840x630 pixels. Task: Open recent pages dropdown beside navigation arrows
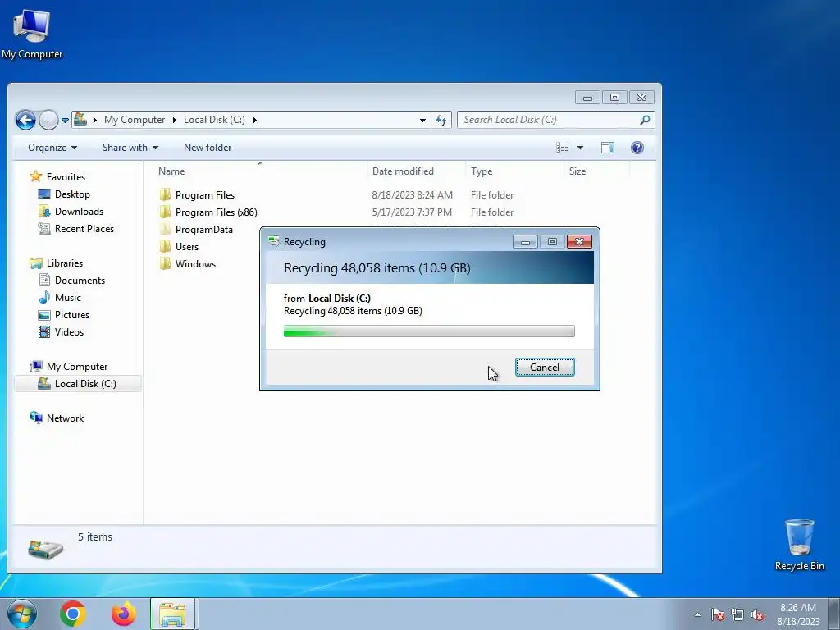(65, 121)
